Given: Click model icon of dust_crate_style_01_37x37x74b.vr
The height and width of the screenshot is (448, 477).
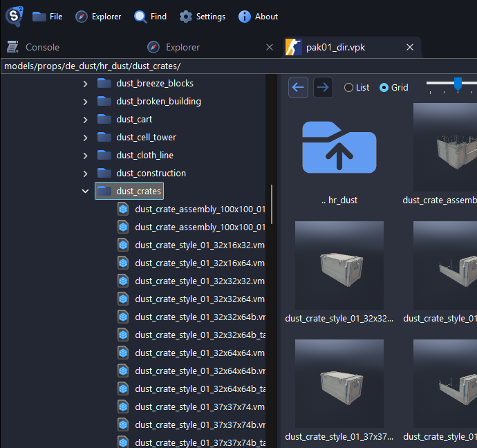Looking at the screenshot, I should point(123,424).
